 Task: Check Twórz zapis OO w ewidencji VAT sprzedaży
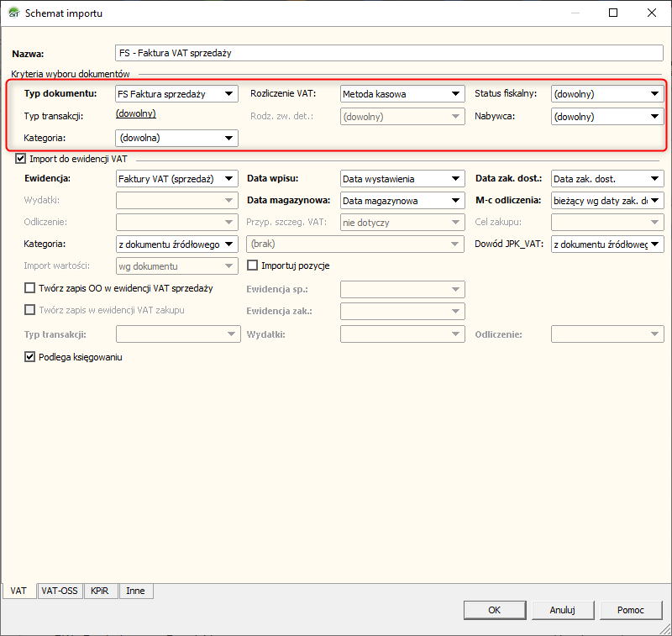pos(31,288)
